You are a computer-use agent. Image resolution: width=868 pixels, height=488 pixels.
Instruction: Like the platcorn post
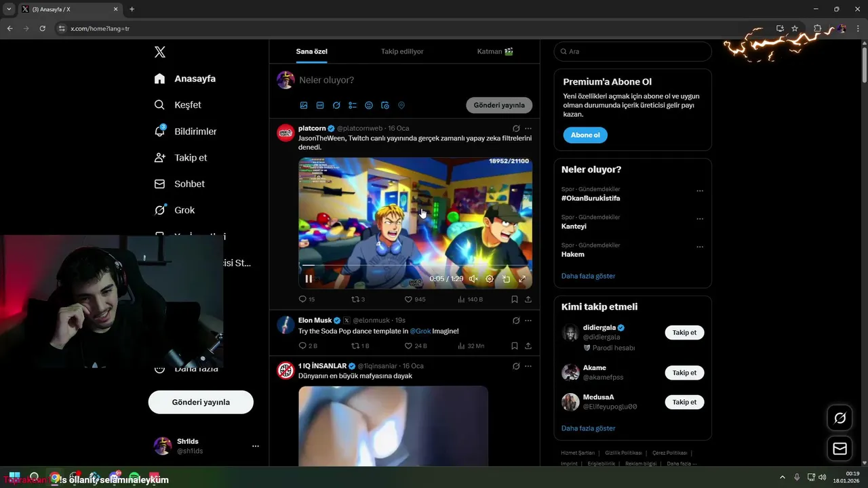[415, 300]
